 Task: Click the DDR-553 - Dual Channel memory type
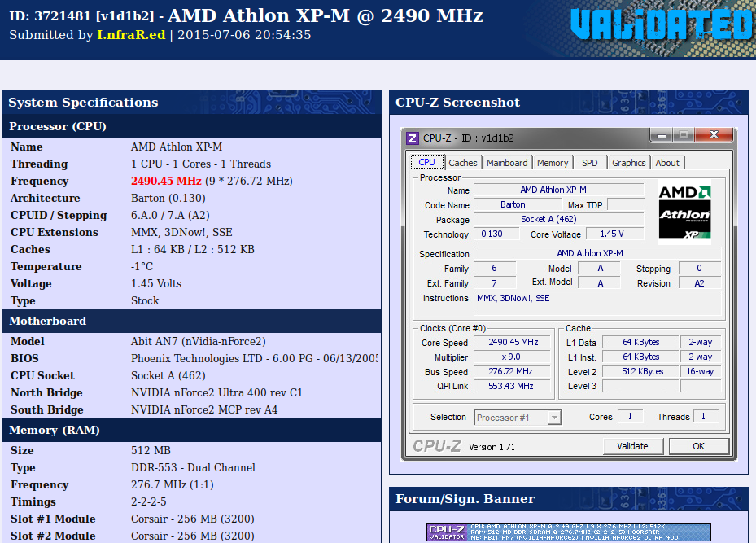pos(193,467)
